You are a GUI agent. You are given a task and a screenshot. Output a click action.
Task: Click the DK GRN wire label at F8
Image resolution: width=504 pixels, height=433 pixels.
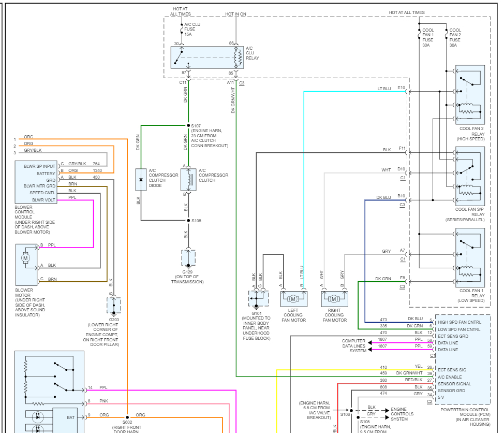click(383, 279)
